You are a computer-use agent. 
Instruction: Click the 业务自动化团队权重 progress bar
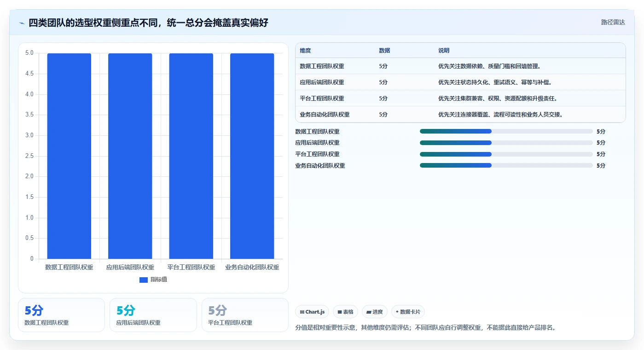[x=506, y=165]
